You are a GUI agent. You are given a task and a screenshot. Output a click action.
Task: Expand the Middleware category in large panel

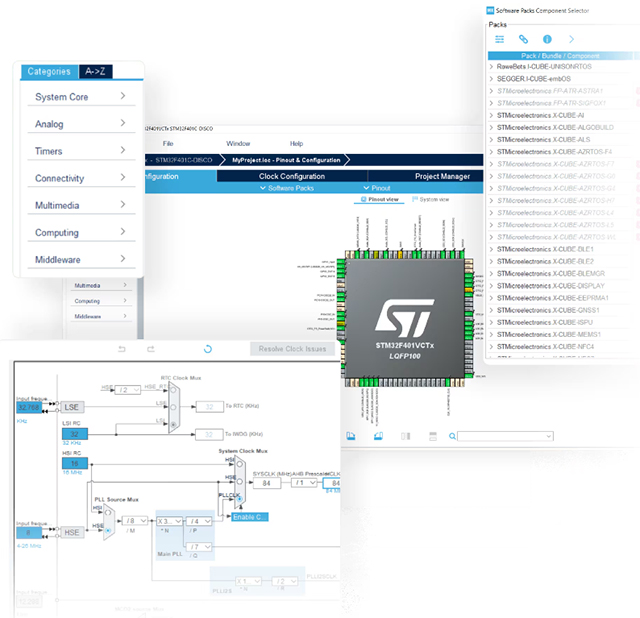coord(81,260)
